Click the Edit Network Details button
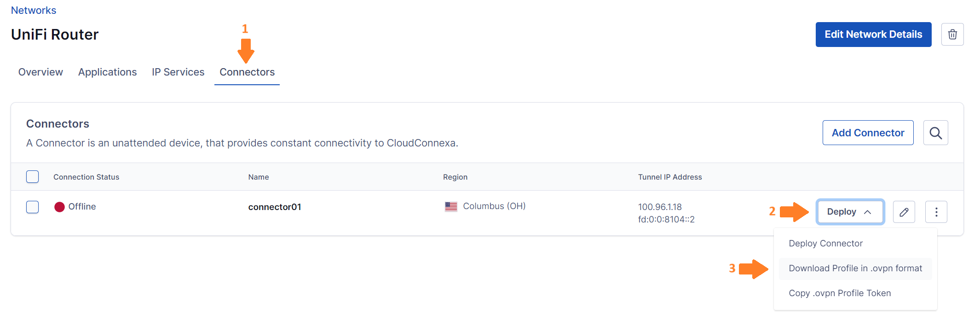 [x=873, y=35]
